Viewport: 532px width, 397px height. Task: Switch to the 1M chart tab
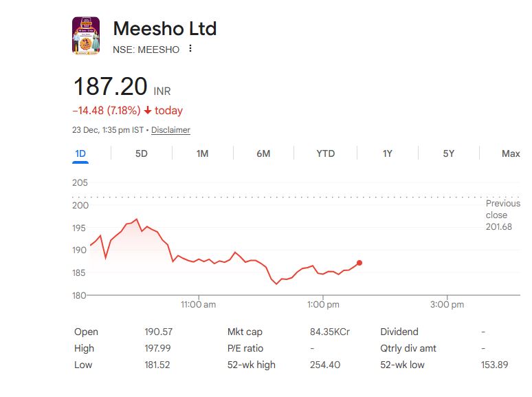tap(202, 153)
